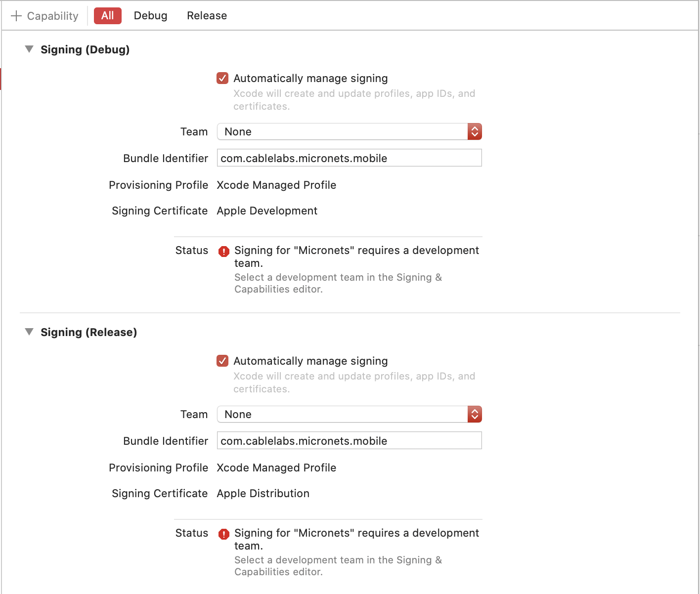Click the Signing Certificate label in Debug
This screenshot has height=594, width=700.
[160, 211]
